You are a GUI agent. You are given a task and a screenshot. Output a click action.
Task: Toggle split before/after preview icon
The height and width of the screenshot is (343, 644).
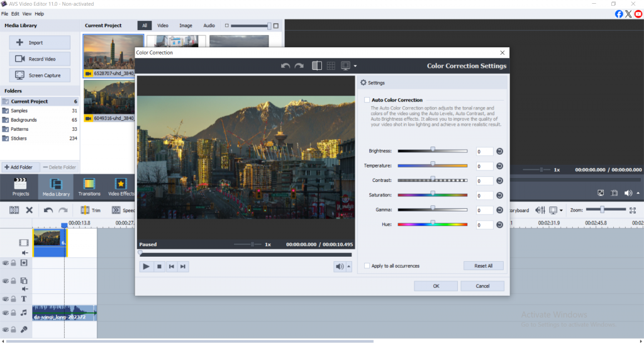(x=317, y=65)
